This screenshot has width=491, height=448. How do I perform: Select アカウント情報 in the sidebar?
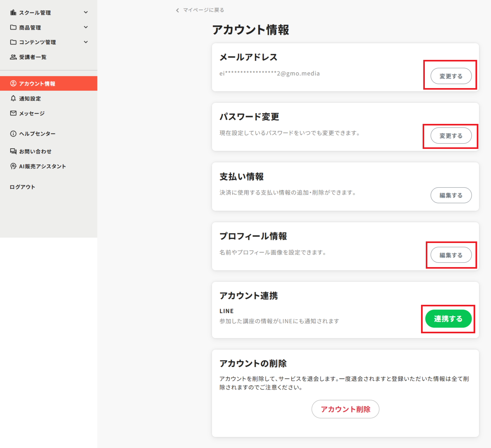click(x=37, y=84)
